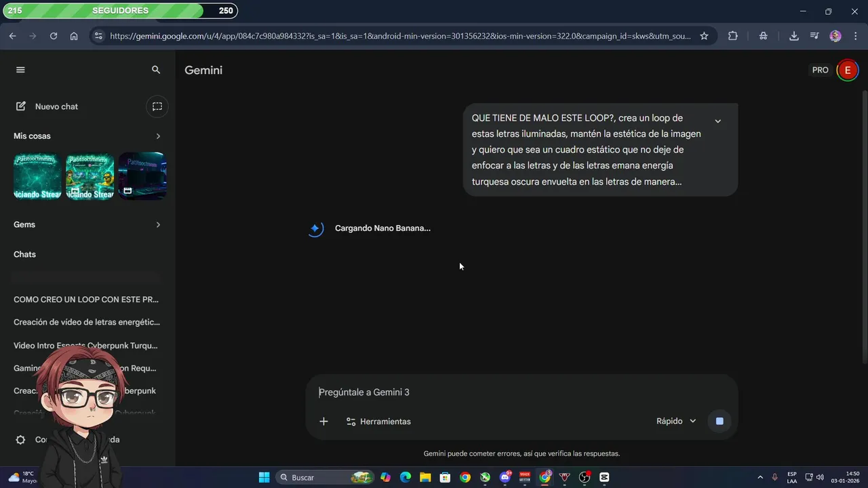Open the weather widget showing 18°C
868x488 pixels.
(23, 477)
